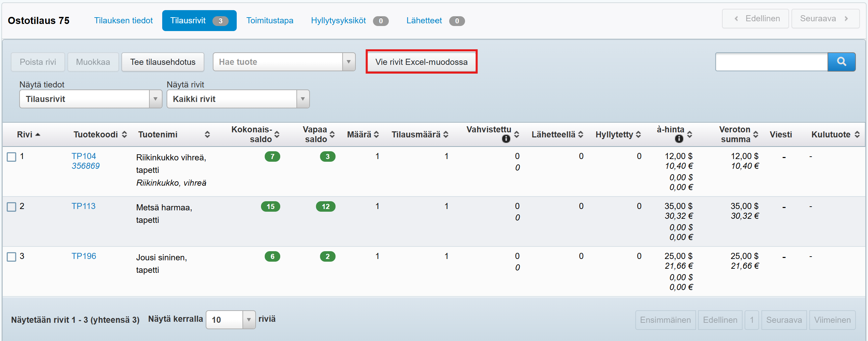Expand the Näytä tiedot dropdown
868x341 pixels.
[x=155, y=99]
